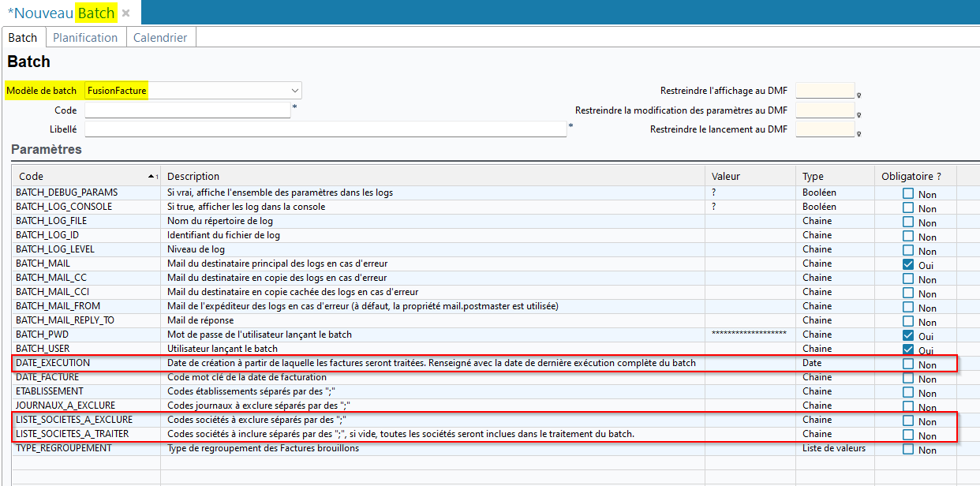This screenshot has width=980, height=486.
Task: Uncheck Obligatoire for BATCH_PWD
Action: 908,335
